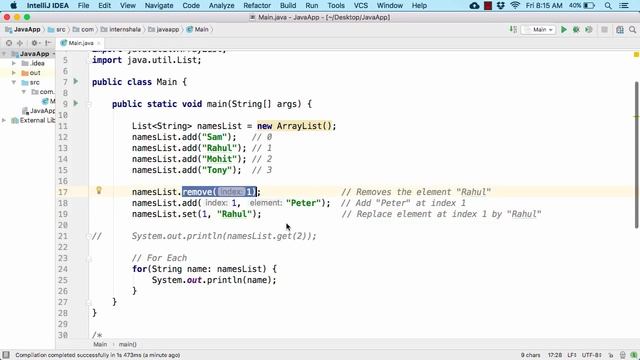The image size is (640, 360).
Task: Click the read-only lock icon
Action: tap(611, 355)
